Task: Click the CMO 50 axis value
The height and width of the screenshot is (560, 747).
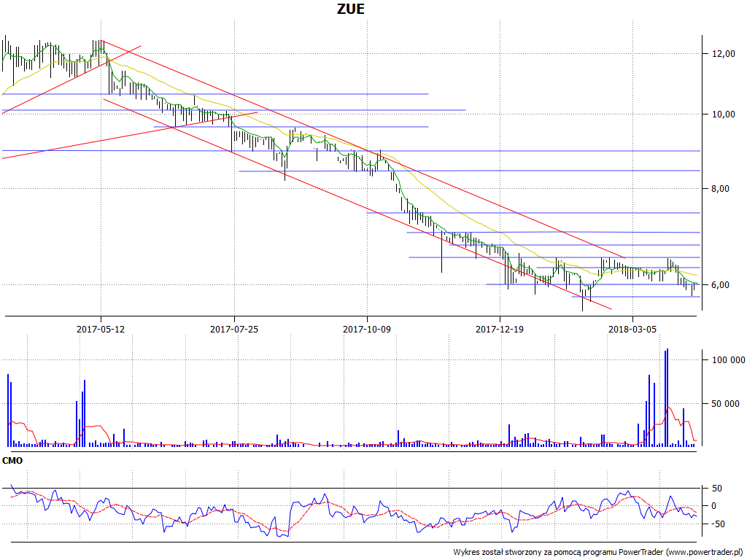Action: pyautogui.click(x=716, y=489)
